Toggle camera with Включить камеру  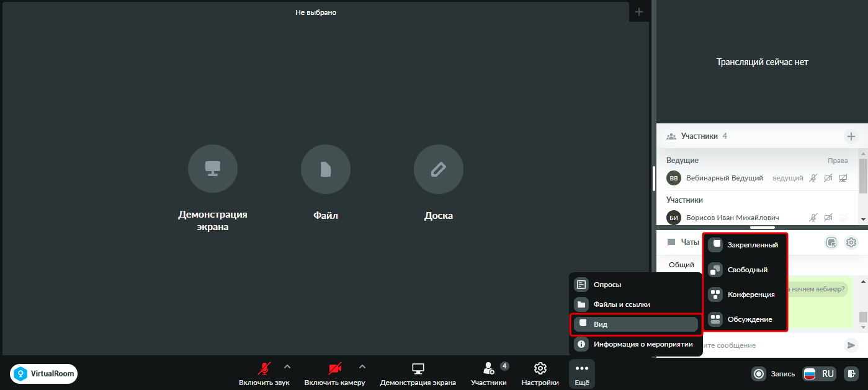click(x=335, y=374)
